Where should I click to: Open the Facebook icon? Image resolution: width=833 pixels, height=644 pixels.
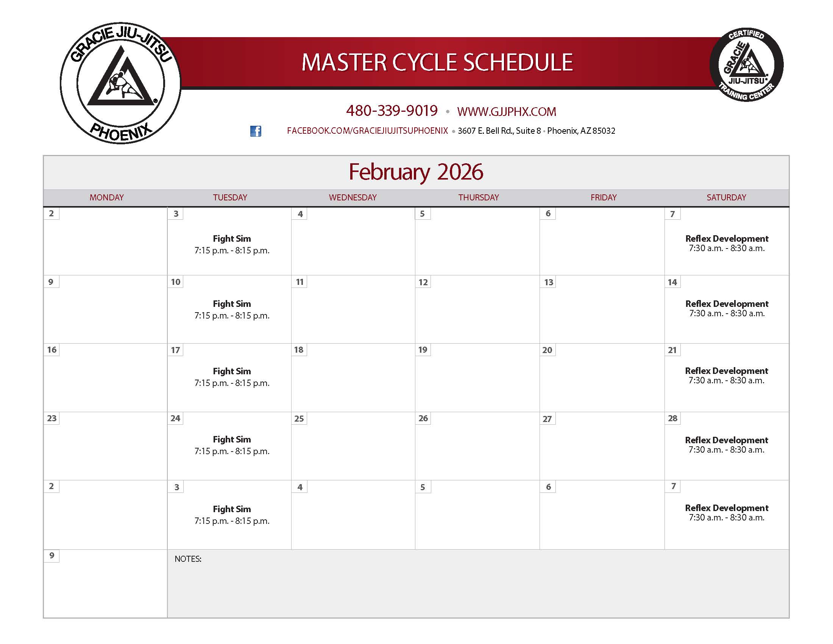[x=256, y=131]
